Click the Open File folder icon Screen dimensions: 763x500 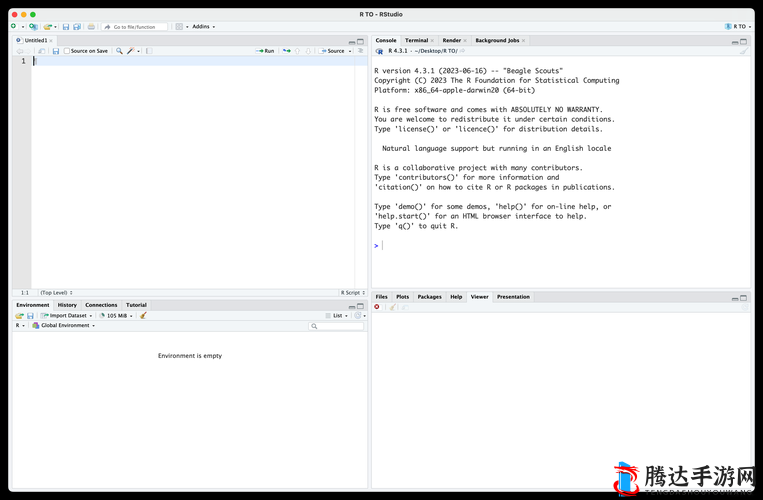47,27
